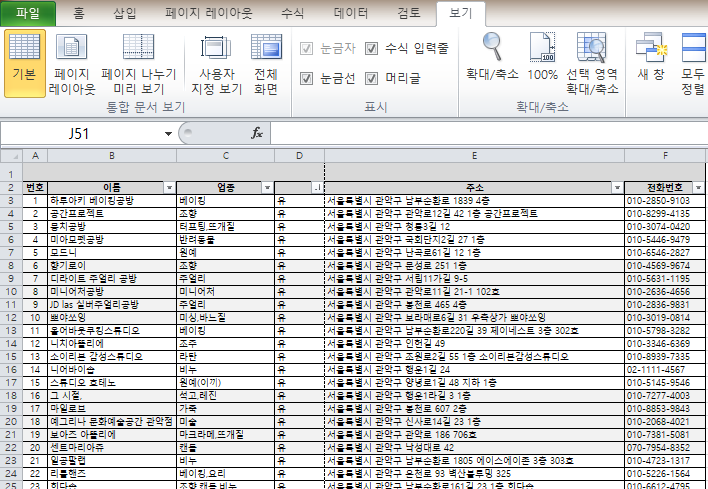Select column A header
The image size is (708, 489).
pos(35,156)
